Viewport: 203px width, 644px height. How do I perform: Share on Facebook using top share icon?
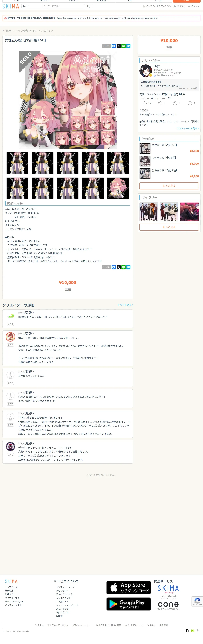(114, 46)
